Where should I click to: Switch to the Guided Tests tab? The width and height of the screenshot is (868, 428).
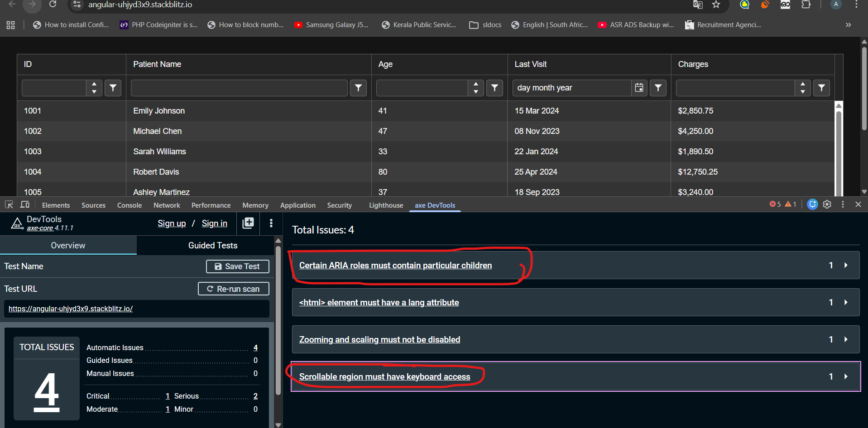212,245
